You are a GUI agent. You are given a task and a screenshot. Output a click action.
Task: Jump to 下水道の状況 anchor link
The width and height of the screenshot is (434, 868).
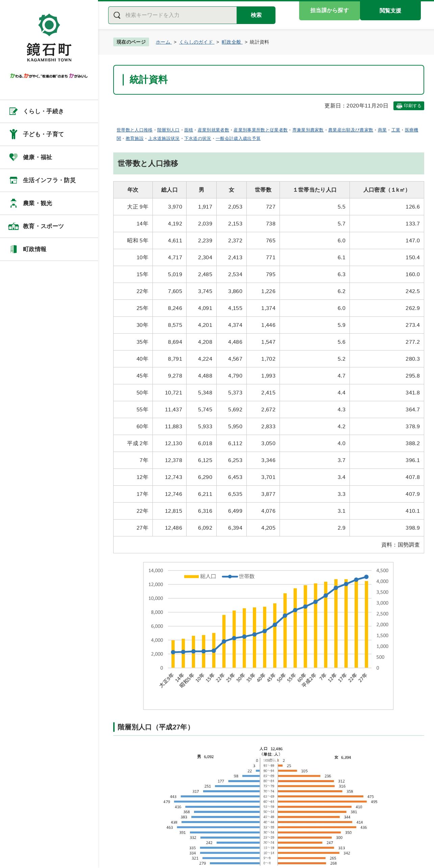(197, 138)
